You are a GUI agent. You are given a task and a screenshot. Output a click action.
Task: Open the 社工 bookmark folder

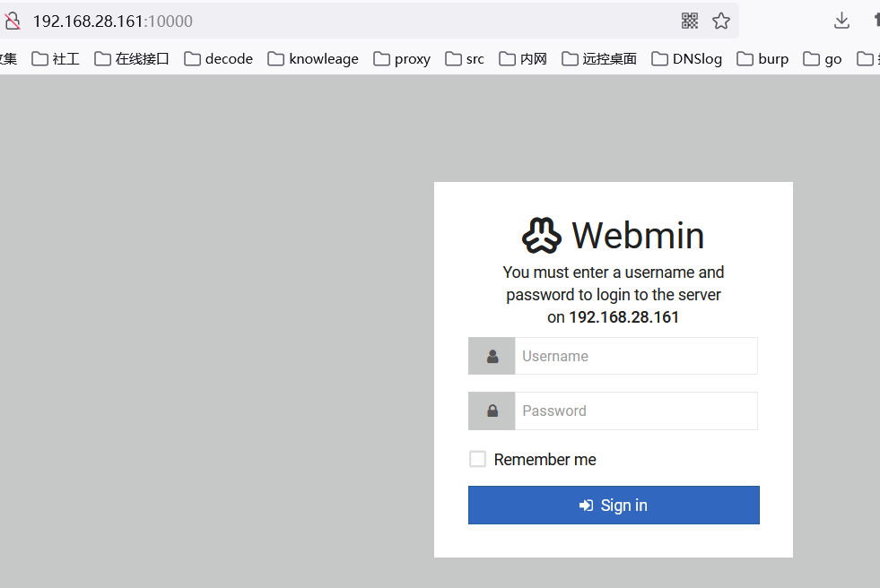[56, 59]
